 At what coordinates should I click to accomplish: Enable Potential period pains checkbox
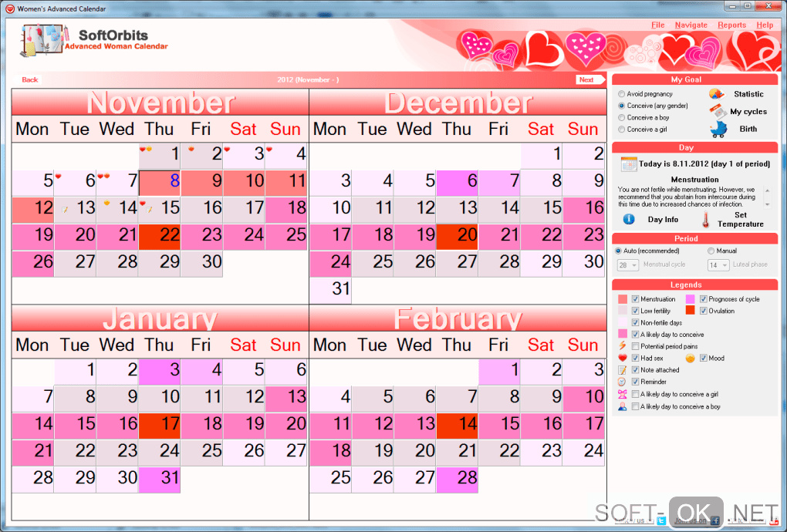tap(635, 346)
